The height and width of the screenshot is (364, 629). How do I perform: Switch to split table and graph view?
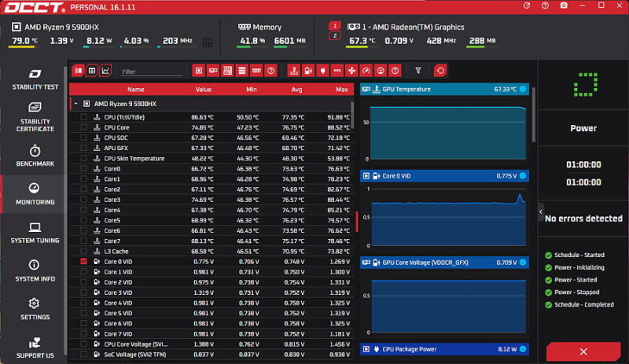(78, 71)
